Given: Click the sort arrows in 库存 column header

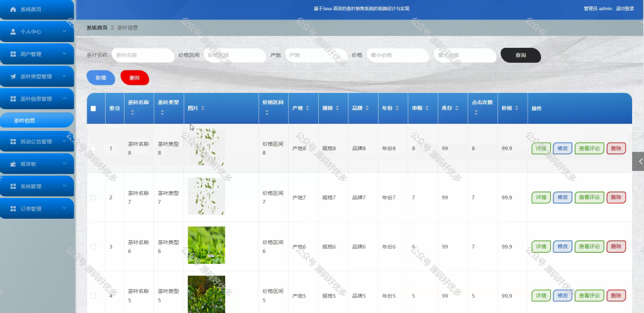Looking at the screenshot, I should coord(457,108).
